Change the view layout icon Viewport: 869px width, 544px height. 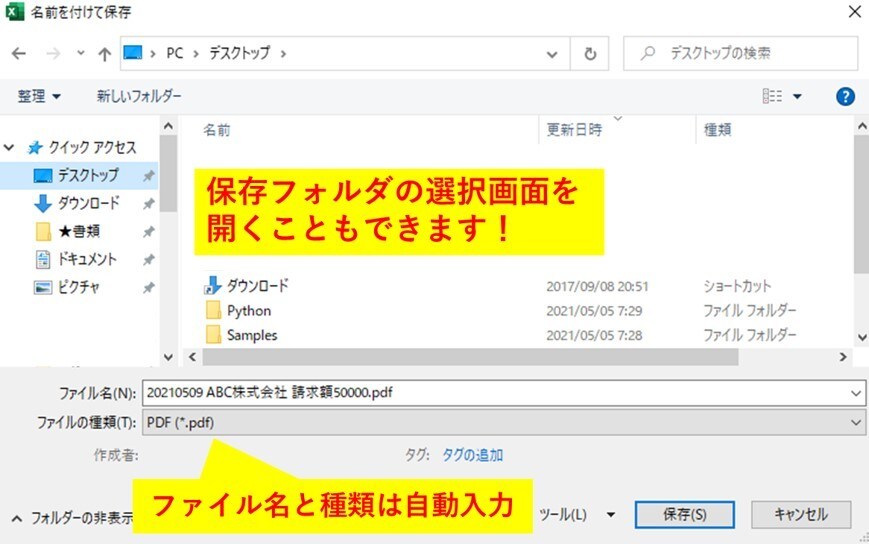coord(772,96)
